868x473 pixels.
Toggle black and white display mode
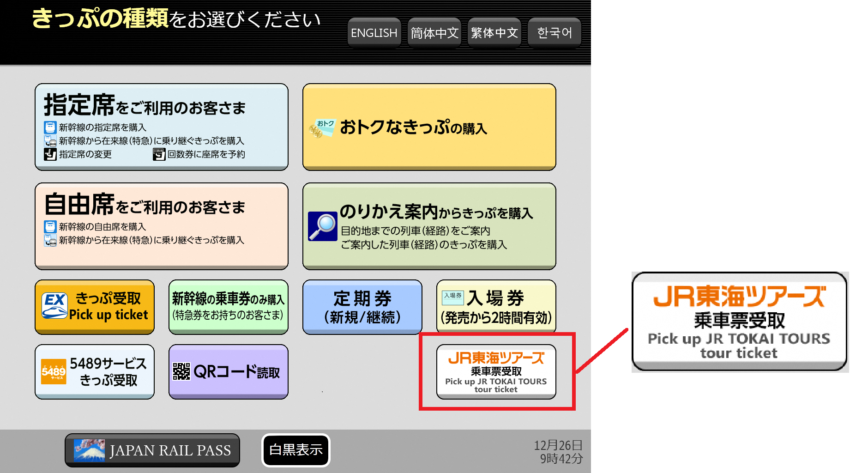tap(295, 450)
